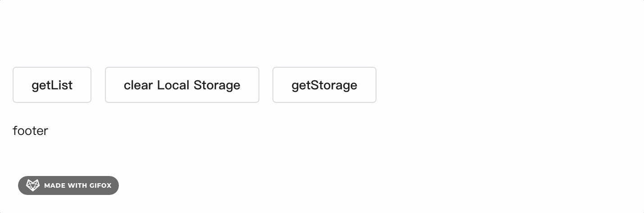Screen dimensions: 644x213
Task: Tap the fox head icon in the badge
Action: (33, 185)
